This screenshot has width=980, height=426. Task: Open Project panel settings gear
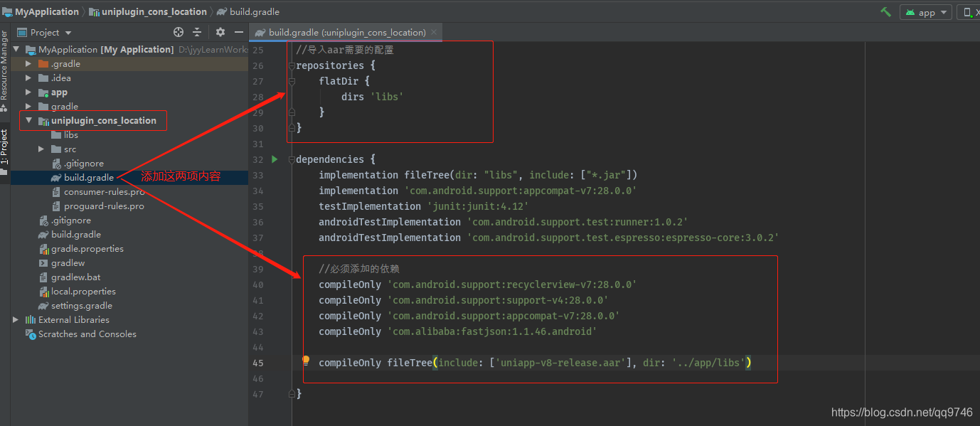pos(220,32)
